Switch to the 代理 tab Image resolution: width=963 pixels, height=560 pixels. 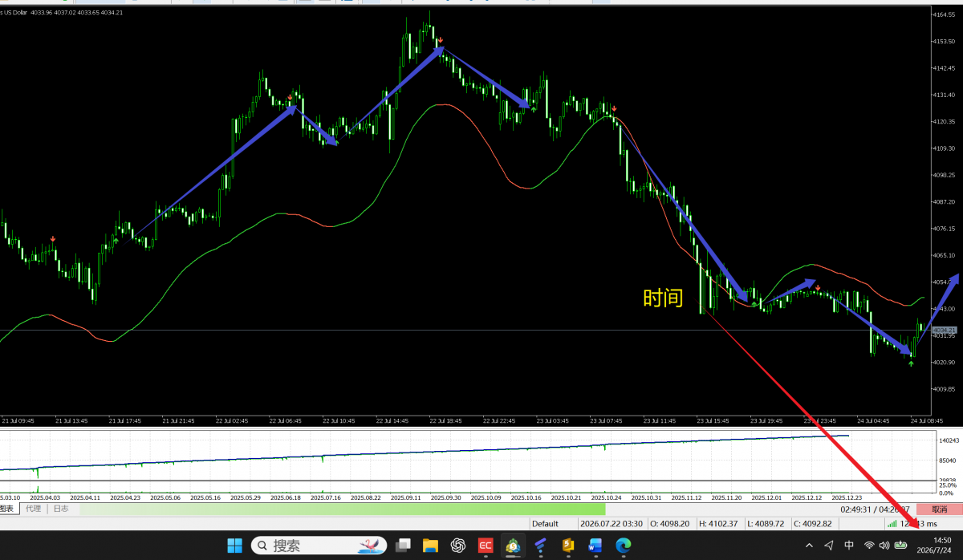point(33,509)
